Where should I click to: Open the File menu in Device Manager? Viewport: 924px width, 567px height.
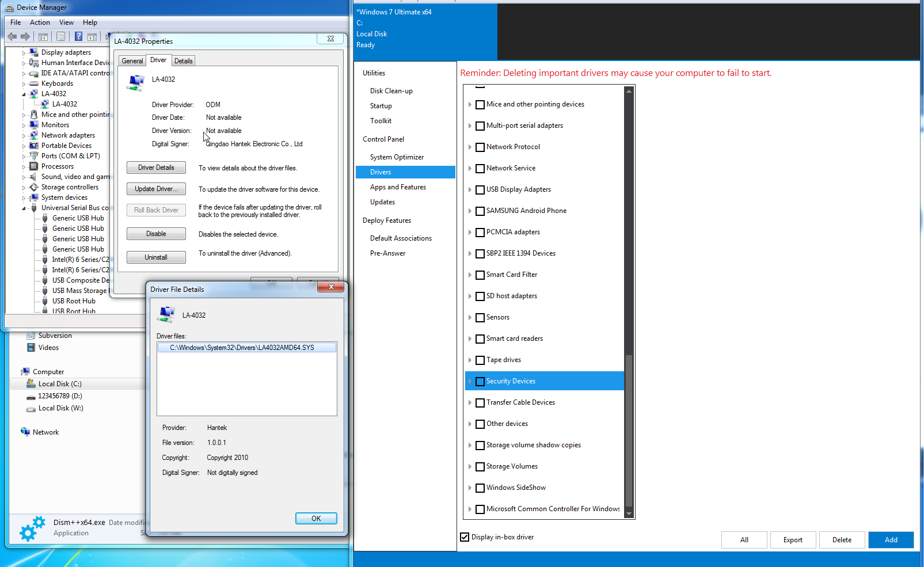(x=16, y=22)
